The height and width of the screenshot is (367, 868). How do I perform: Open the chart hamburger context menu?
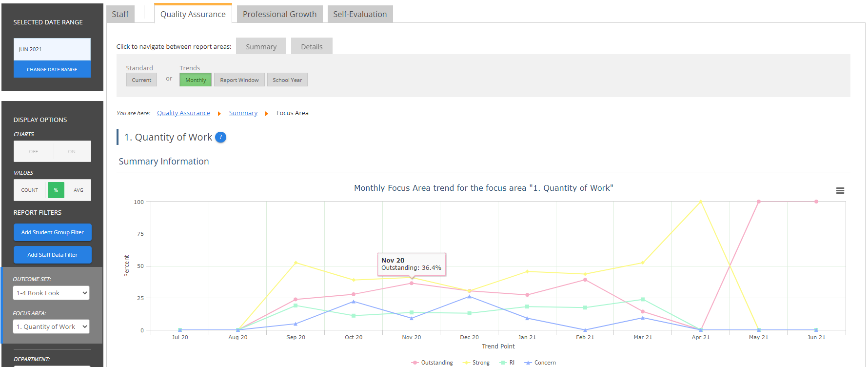(840, 191)
